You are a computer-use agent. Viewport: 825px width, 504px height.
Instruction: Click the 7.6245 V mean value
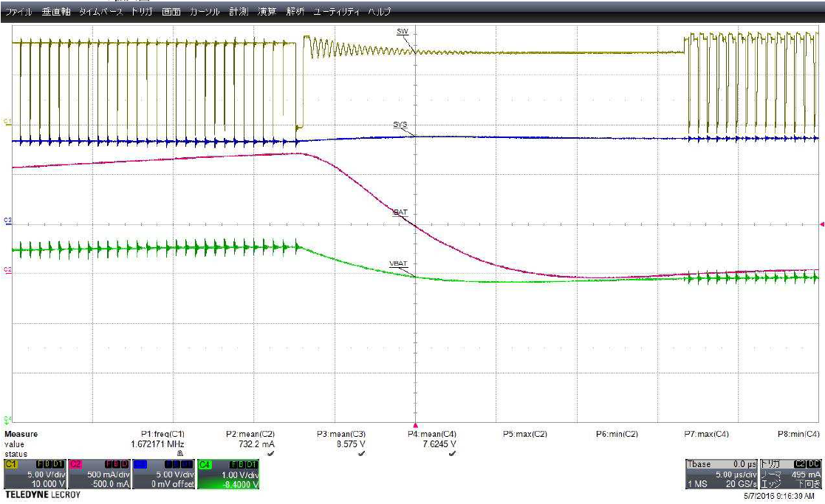click(x=439, y=444)
